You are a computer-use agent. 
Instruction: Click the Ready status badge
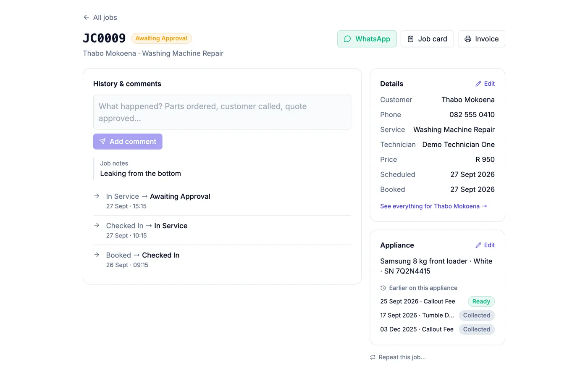click(481, 301)
